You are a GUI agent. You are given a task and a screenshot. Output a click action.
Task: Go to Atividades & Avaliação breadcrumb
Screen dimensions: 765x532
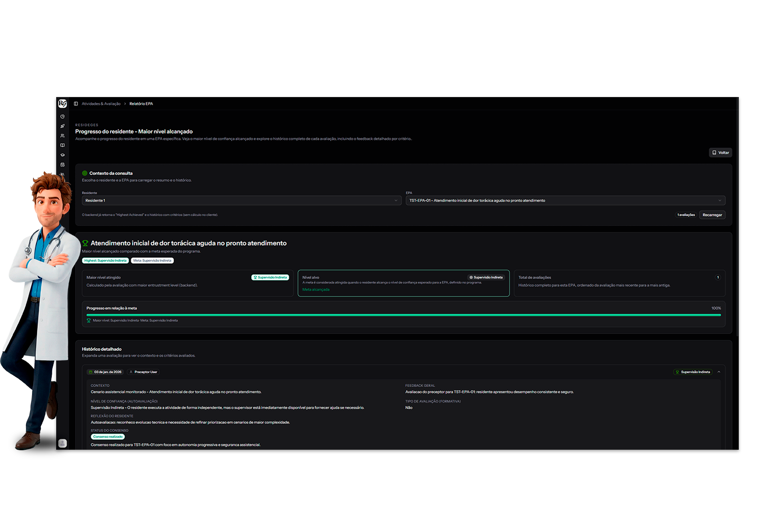(101, 104)
